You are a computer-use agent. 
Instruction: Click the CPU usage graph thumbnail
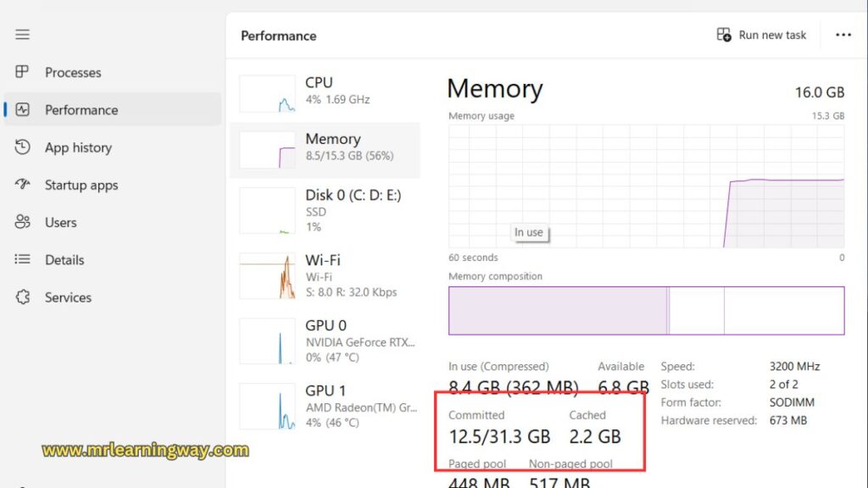tap(267, 93)
